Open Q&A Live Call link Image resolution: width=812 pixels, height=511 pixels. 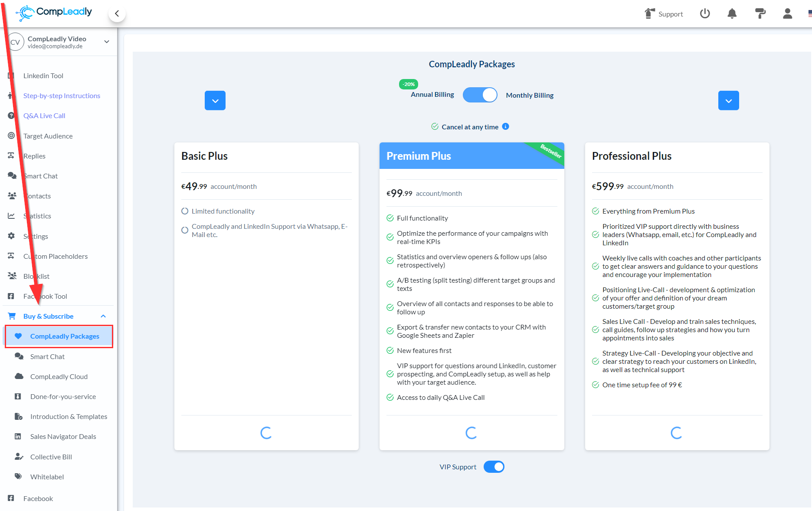[x=44, y=115]
